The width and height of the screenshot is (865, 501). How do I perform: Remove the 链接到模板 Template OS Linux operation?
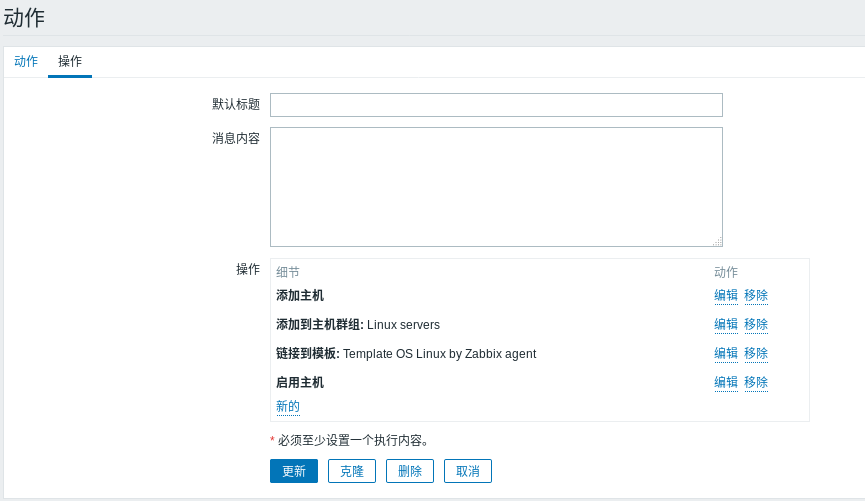pos(756,353)
